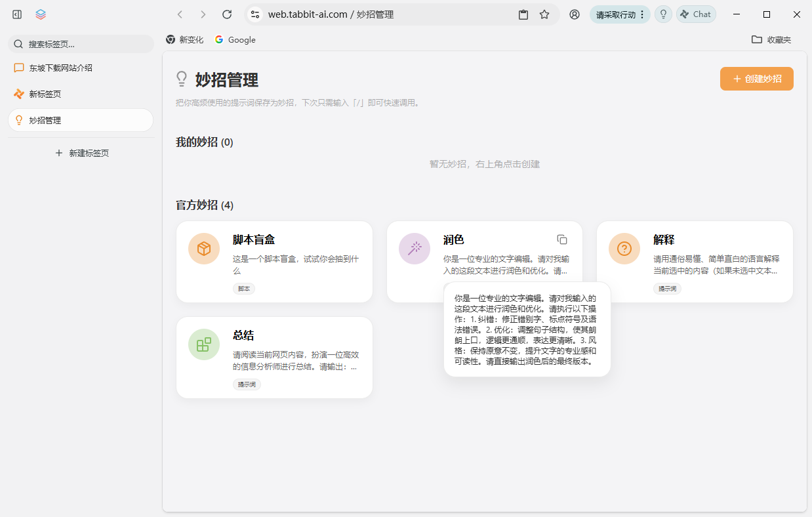
Task: Open Google from the bookmarks bar
Action: pos(235,39)
